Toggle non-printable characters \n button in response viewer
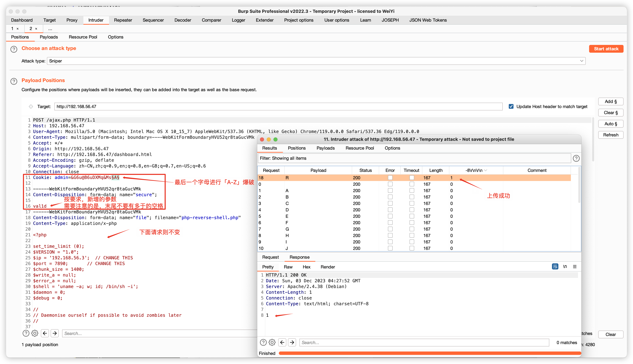 [565, 266]
